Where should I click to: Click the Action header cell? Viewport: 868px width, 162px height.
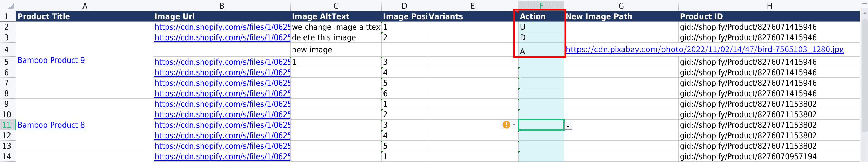(540, 16)
